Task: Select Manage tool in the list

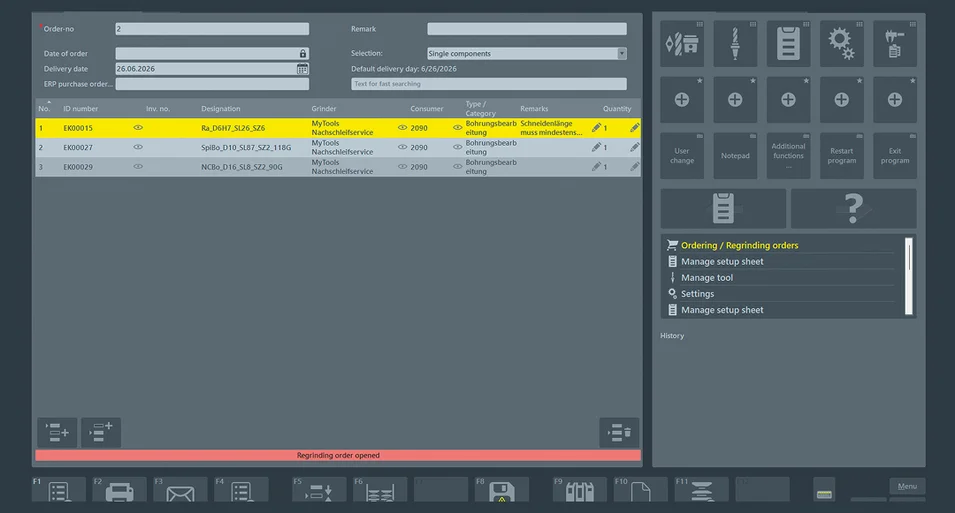Action: point(707,277)
